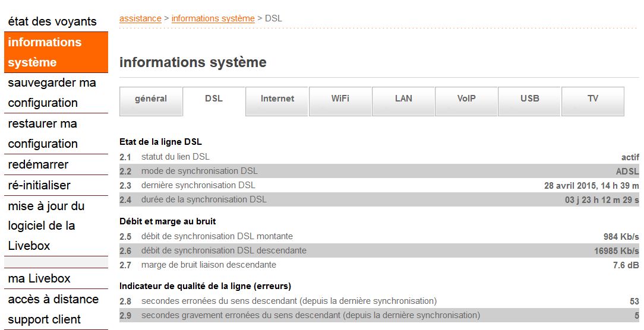Open the général tab

coord(151,99)
